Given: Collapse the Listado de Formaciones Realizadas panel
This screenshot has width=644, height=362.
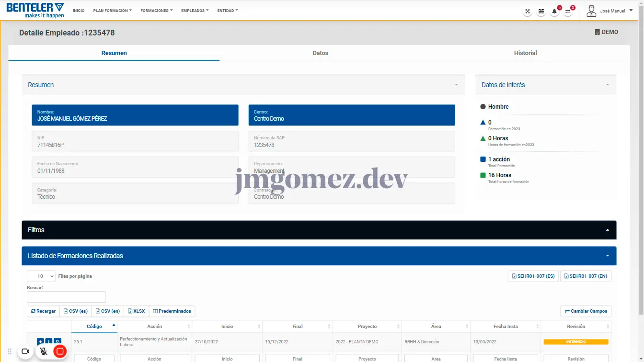Looking at the screenshot, I should [x=607, y=256].
